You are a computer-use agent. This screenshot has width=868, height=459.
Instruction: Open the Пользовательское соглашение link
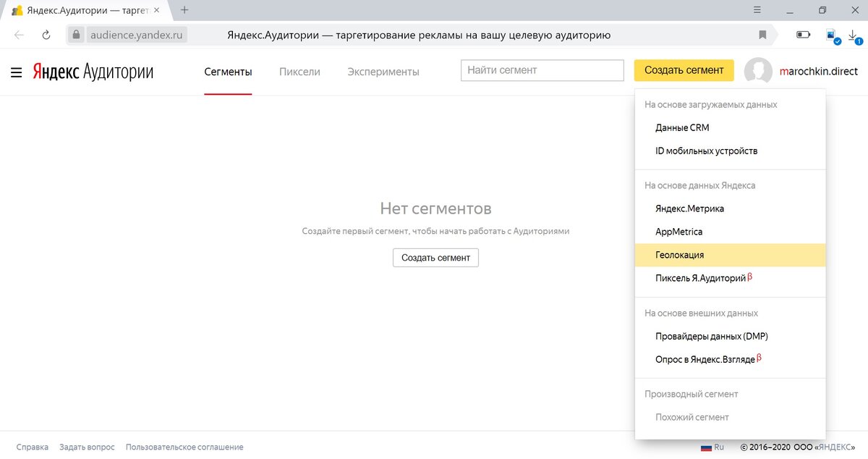point(185,447)
